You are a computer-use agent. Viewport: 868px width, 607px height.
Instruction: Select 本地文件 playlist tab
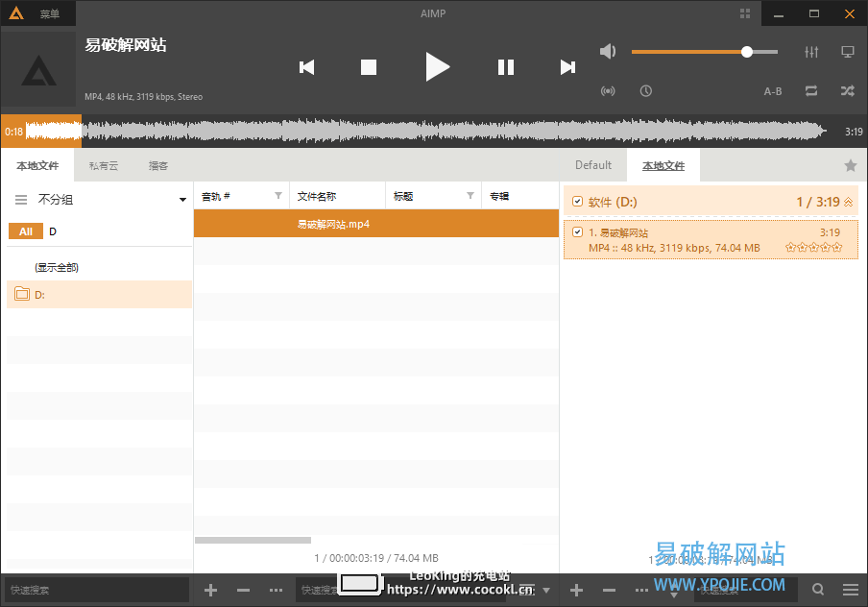(x=663, y=165)
